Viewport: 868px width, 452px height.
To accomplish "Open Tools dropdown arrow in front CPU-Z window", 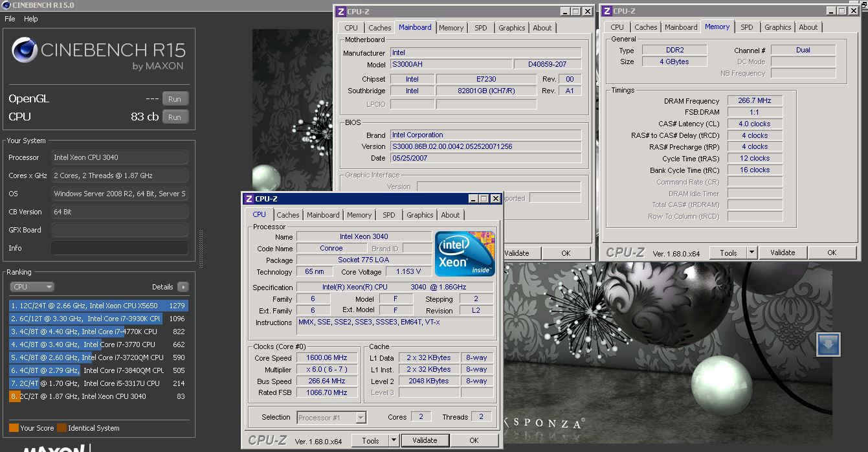I will point(394,440).
